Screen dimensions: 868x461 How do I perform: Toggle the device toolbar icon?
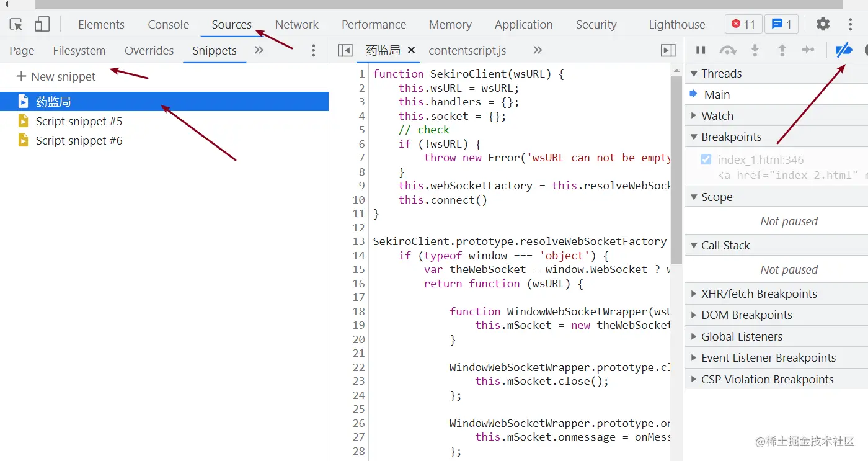coord(42,25)
